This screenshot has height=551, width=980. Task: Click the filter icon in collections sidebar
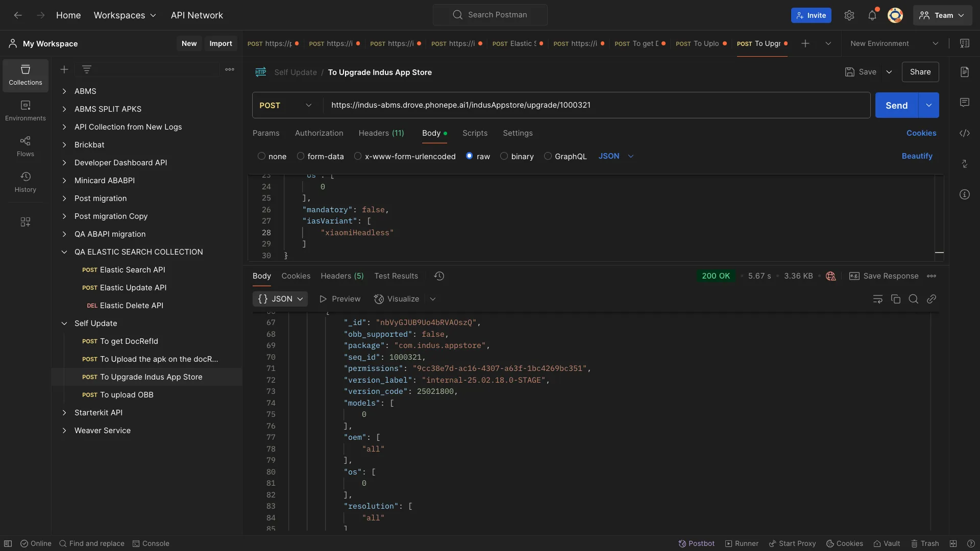click(x=87, y=69)
